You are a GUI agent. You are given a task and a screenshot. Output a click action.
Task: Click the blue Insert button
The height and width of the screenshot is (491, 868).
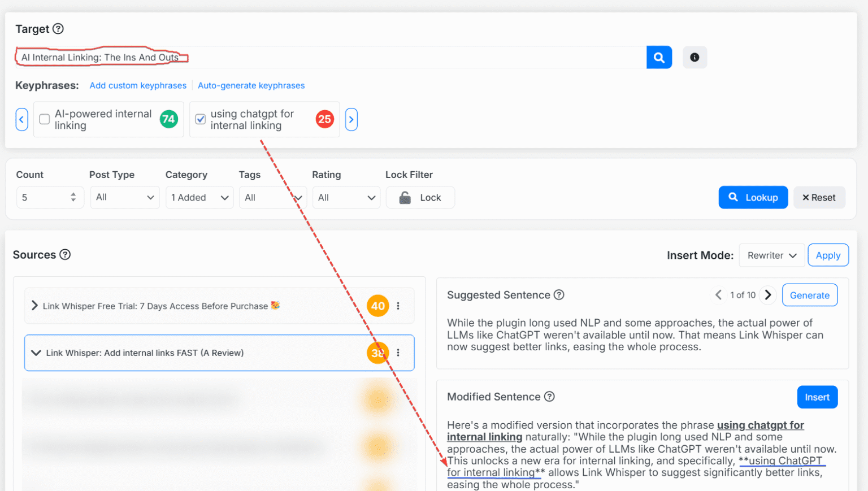click(817, 397)
